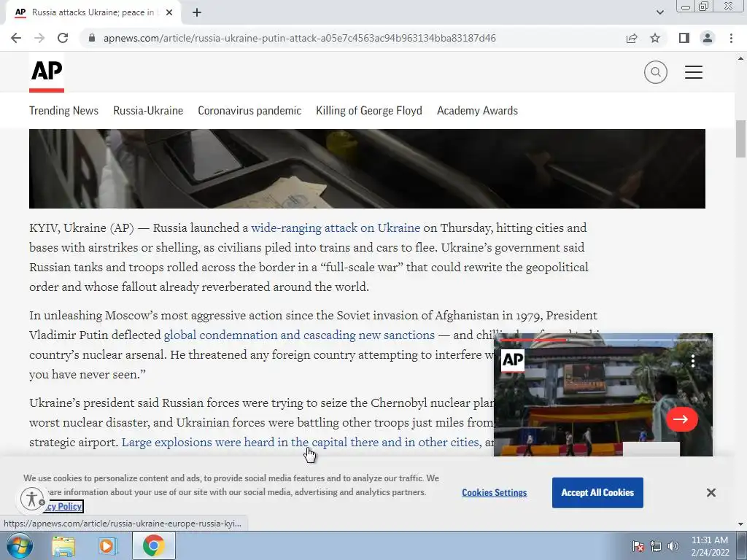Launch Windows Media Player from taskbar
Viewport: 747px width, 560px height.
coord(108,545)
